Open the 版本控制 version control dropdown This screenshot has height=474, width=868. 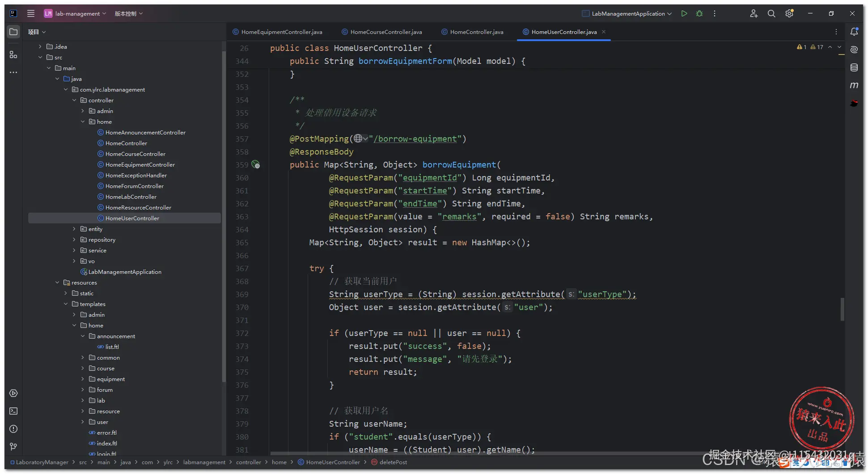click(129, 13)
